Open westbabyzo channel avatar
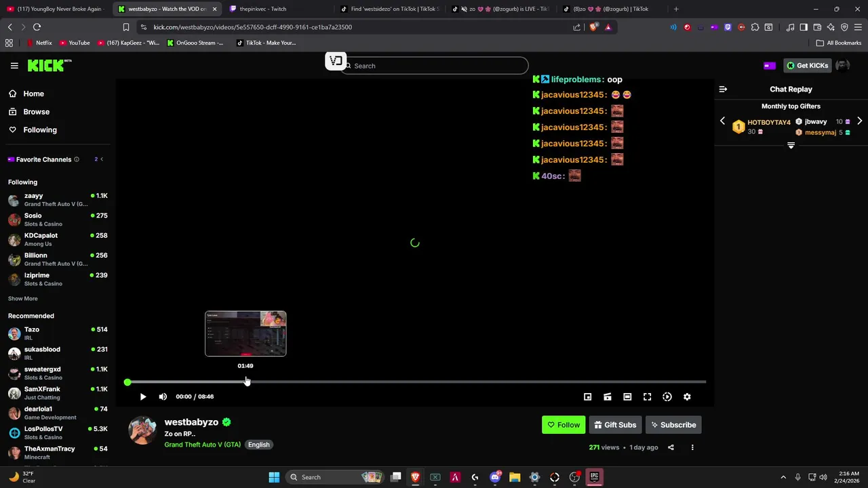Screen dimensions: 868x488 [x=142, y=430]
